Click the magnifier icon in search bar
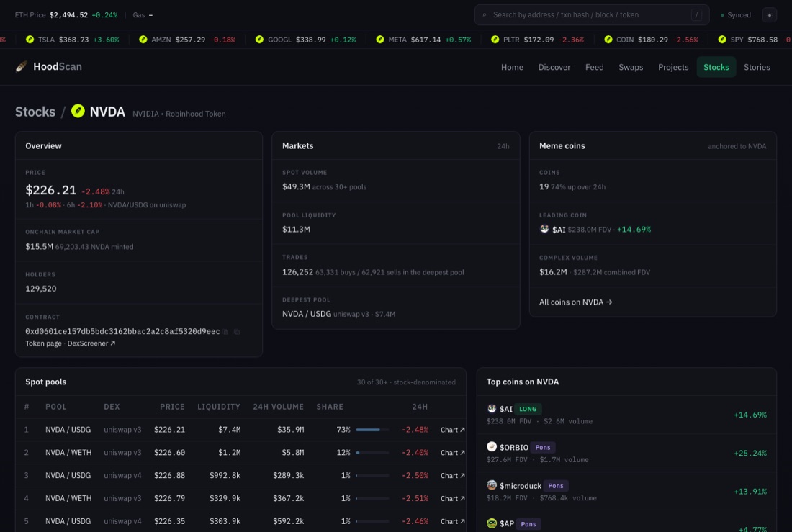 click(x=485, y=15)
